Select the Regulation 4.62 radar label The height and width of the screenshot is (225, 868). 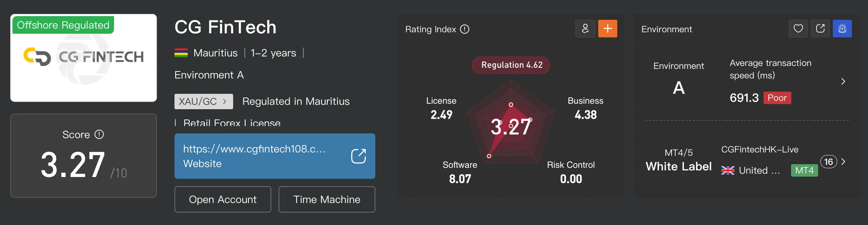click(511, 65)
